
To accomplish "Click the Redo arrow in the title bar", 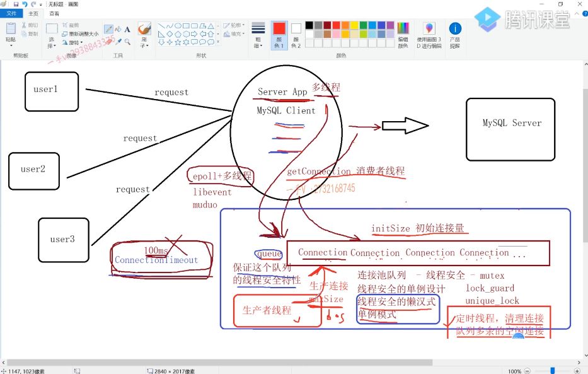I will pos(33,4).
